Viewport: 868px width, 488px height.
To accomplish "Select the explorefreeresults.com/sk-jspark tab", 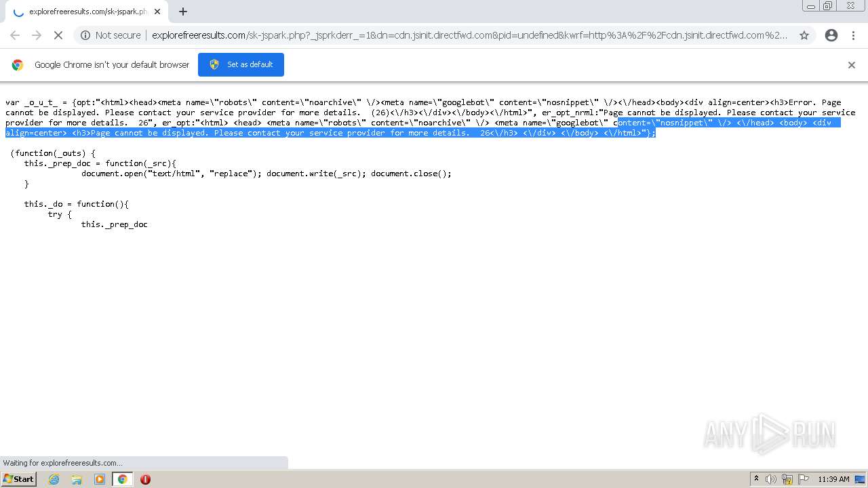I will [x=85, y=12].
